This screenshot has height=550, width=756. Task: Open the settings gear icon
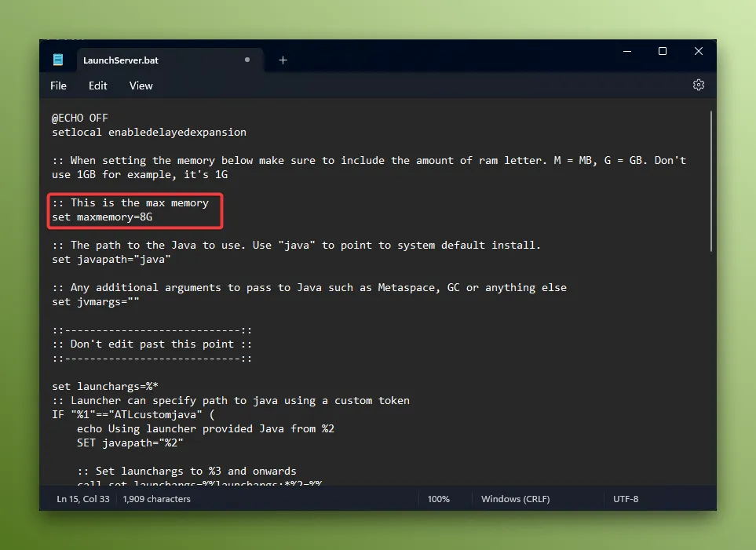click(x=699, y=85)
